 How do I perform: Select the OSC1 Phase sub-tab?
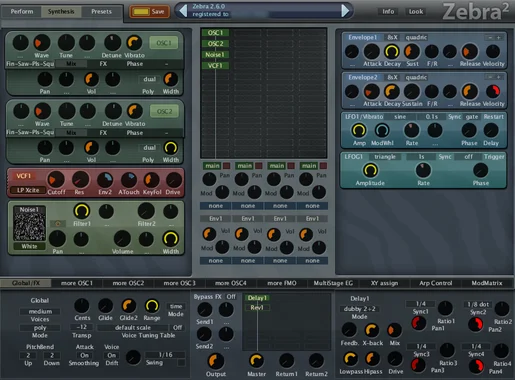click(135, 64)
